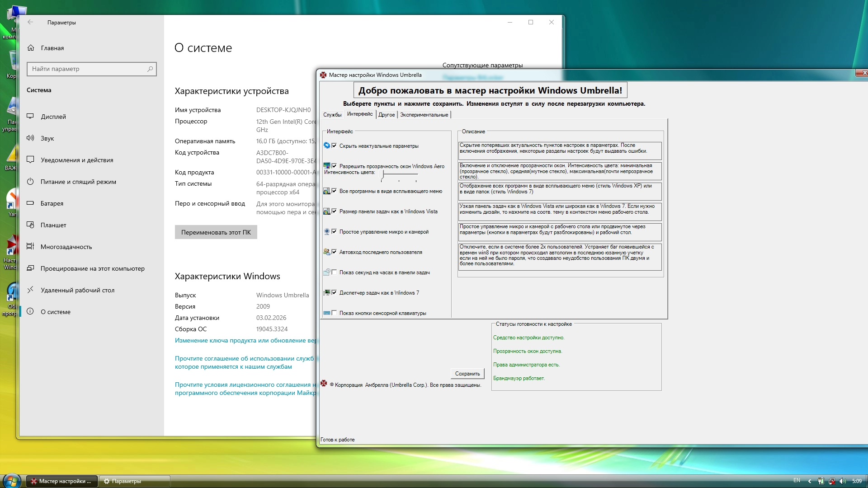The image size is (868, 488).
Task: Open the Звук settings section
Action: pos(47,138)
